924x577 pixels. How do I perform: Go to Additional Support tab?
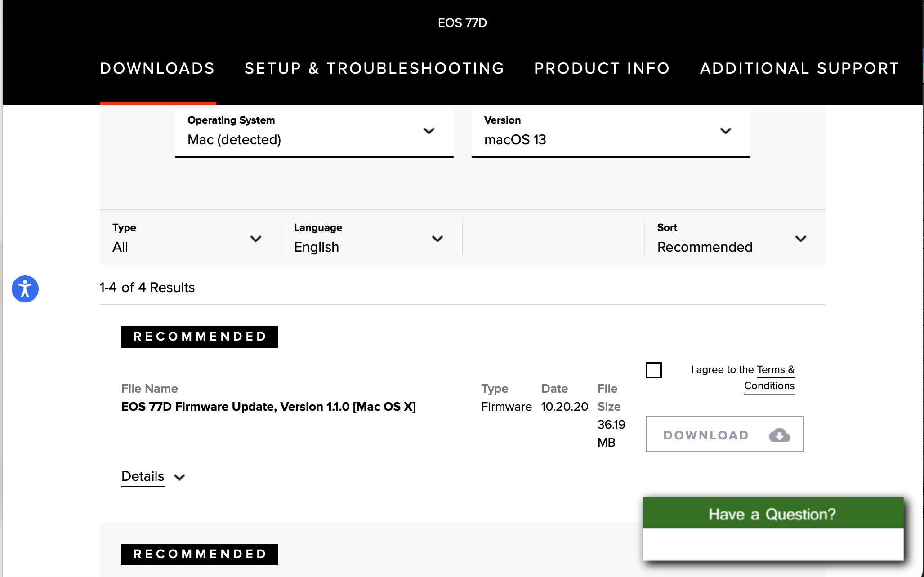pyautogui.click(x=799, y=68)
